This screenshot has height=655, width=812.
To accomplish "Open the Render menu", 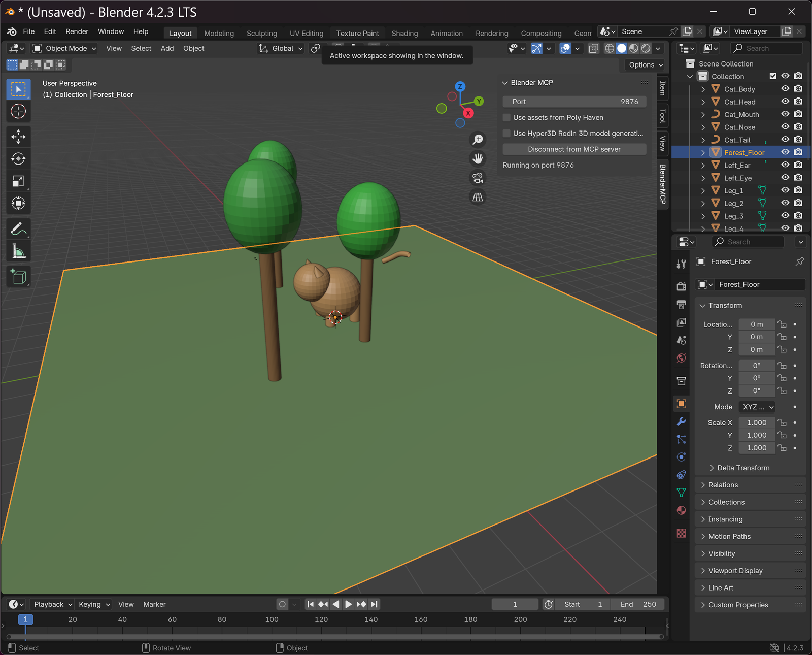I will [x=77, y=31].
